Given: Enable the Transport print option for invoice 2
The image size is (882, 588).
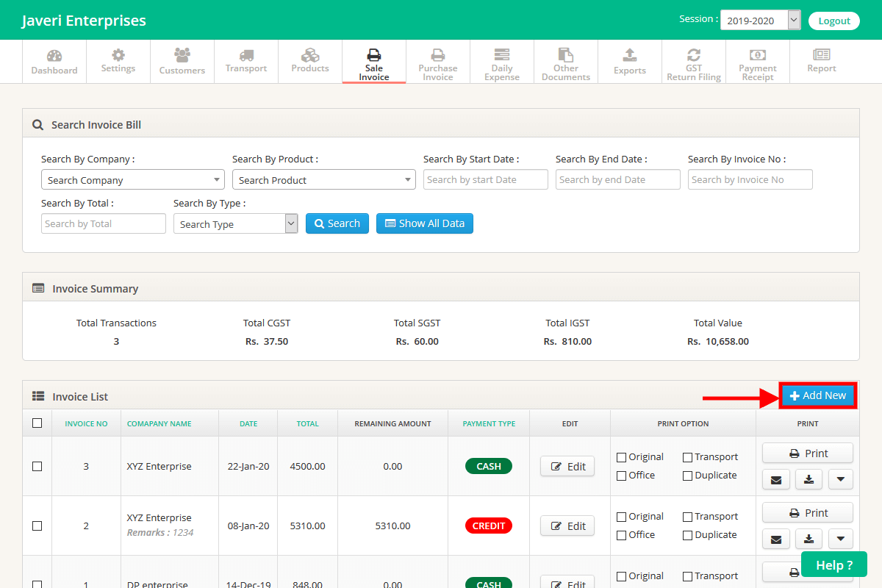Looking at the screenshot, I should [x=689, y=516].
